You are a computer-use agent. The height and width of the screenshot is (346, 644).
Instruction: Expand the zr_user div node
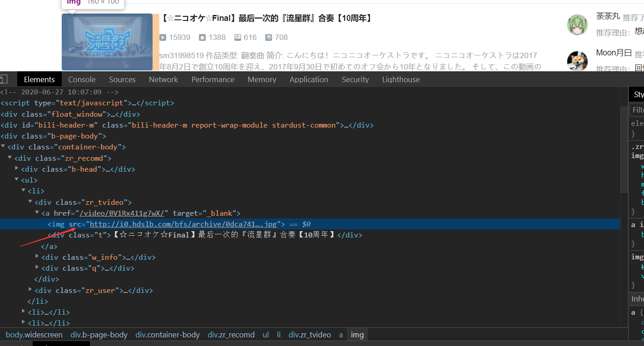(x=31, y=290)
